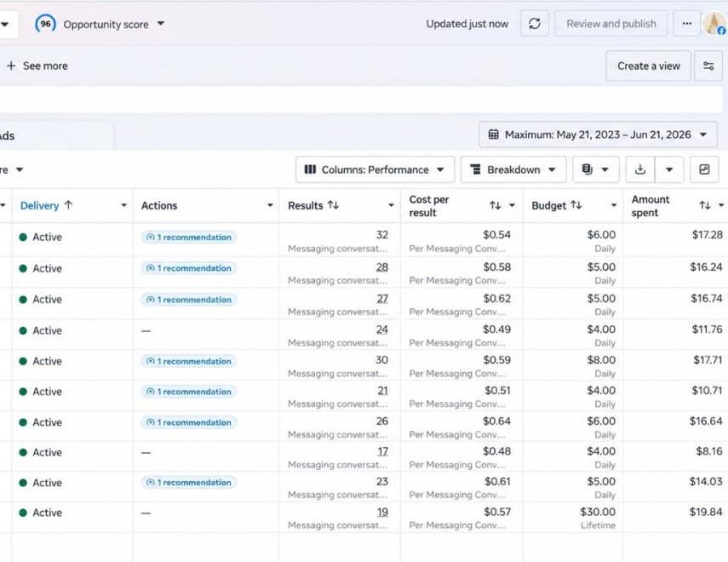Viewport: 728px width, 562px height.
Task: Click the profile avatar icon
Action: (x=714, y=23)
